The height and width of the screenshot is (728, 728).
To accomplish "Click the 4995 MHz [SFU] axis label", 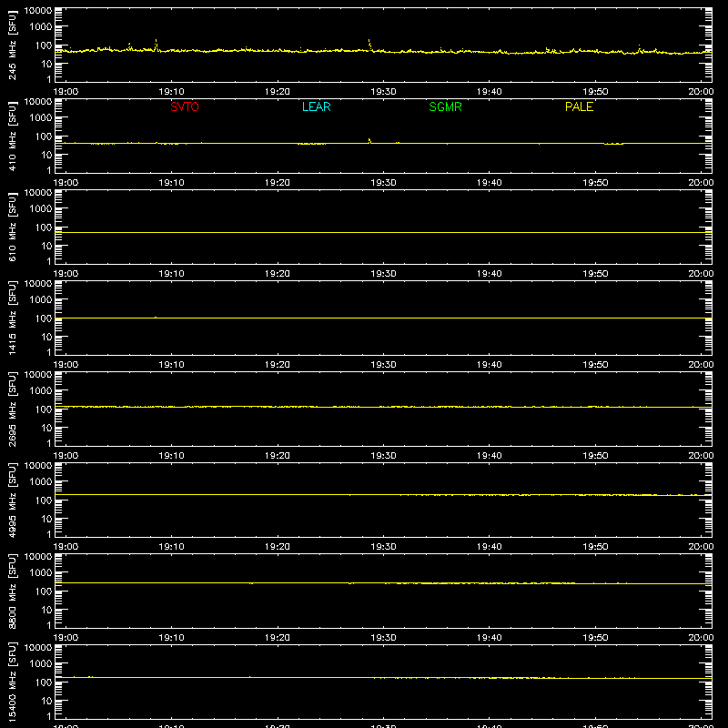I will point(12,500).
